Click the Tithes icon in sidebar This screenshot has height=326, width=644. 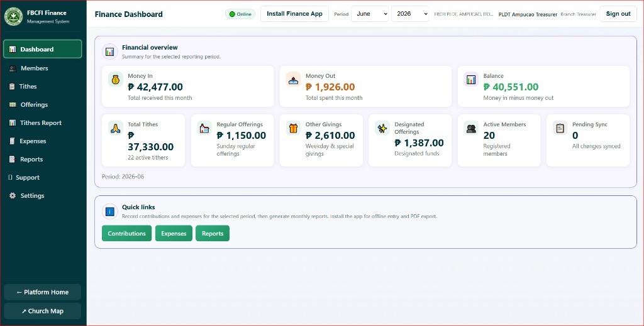(12, 87)
